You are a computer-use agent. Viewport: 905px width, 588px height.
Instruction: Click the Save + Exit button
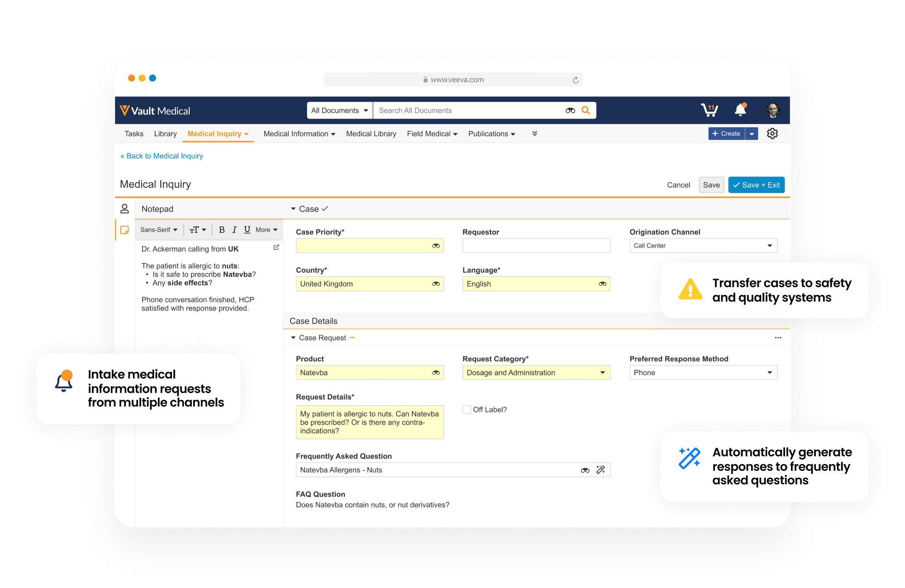[756, 185]
